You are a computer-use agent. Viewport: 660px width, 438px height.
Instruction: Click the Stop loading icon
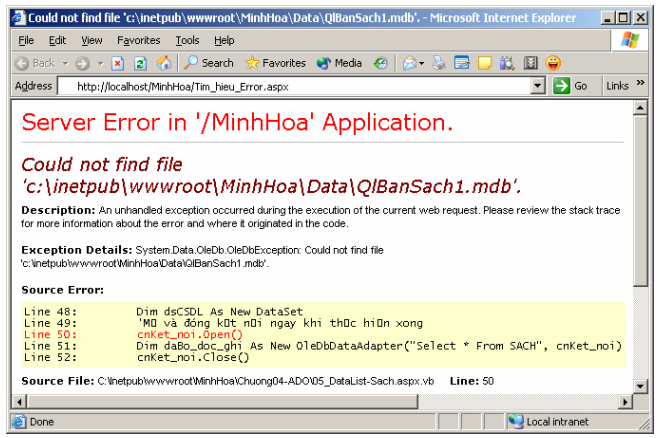[118, 62]
